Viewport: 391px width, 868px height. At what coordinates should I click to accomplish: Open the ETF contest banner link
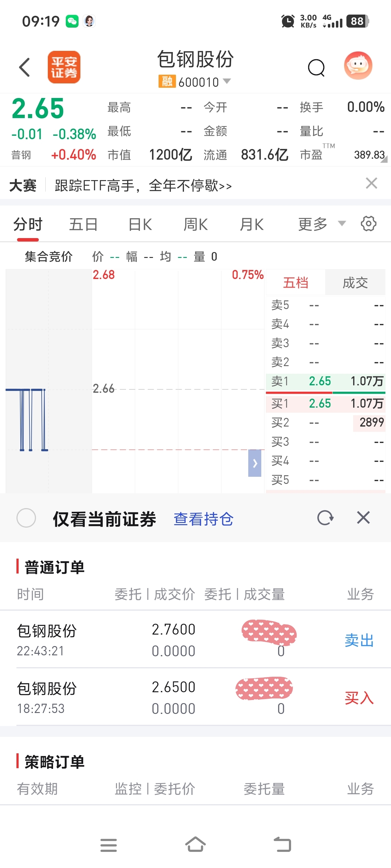143,185
